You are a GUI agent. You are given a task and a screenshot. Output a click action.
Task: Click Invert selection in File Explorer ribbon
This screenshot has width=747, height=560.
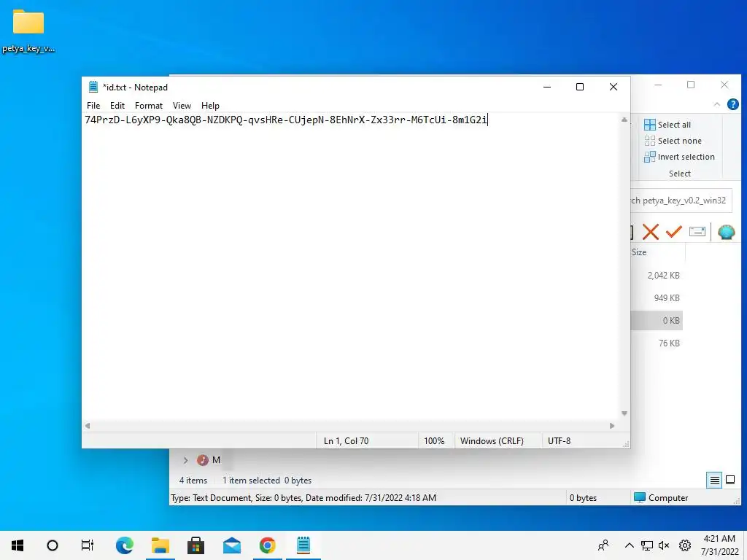coord(679,157)
